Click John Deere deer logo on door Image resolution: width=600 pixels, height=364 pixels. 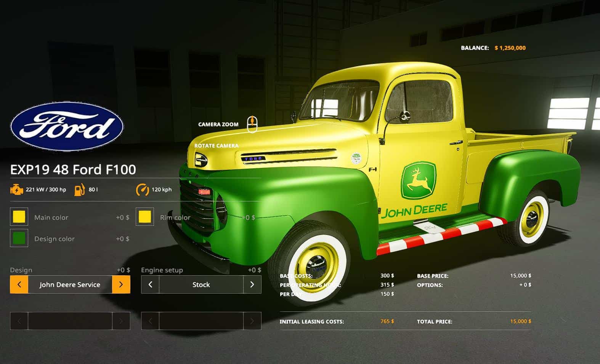pos(418,180)
